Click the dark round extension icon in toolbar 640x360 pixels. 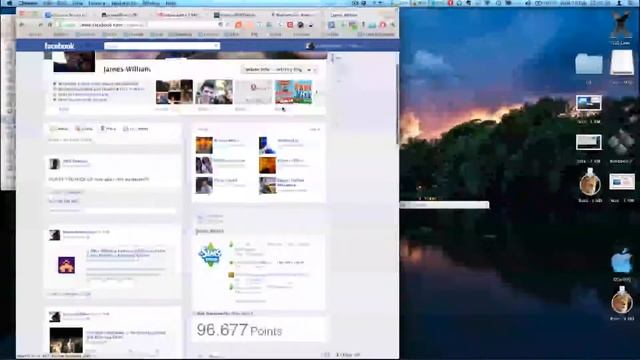(300, 25)
